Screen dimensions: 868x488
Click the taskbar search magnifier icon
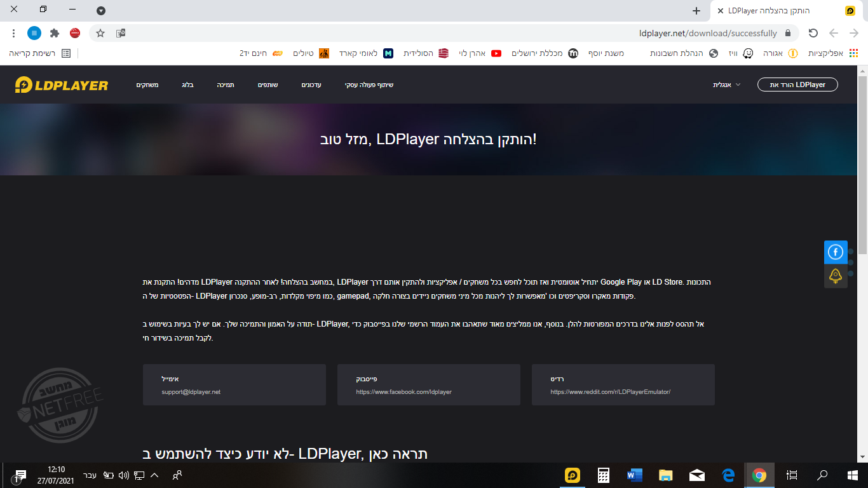(x=822, y=475)
